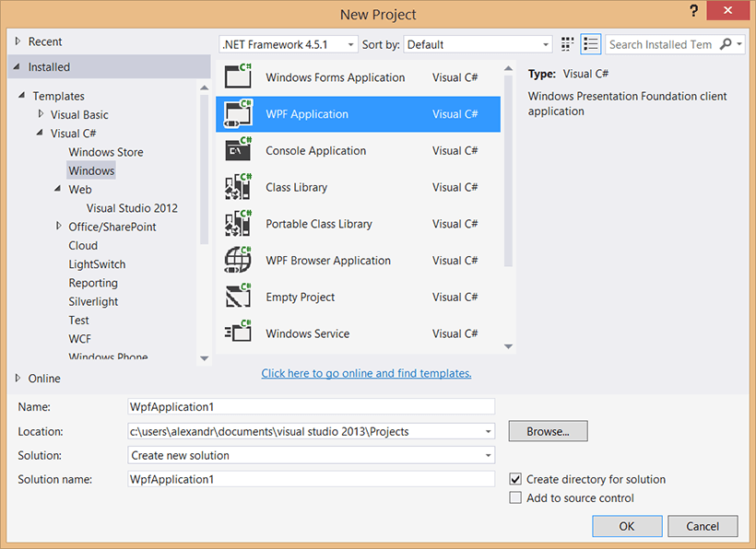Click the Cancel button
756x549 pixels.
click(703, 526)
